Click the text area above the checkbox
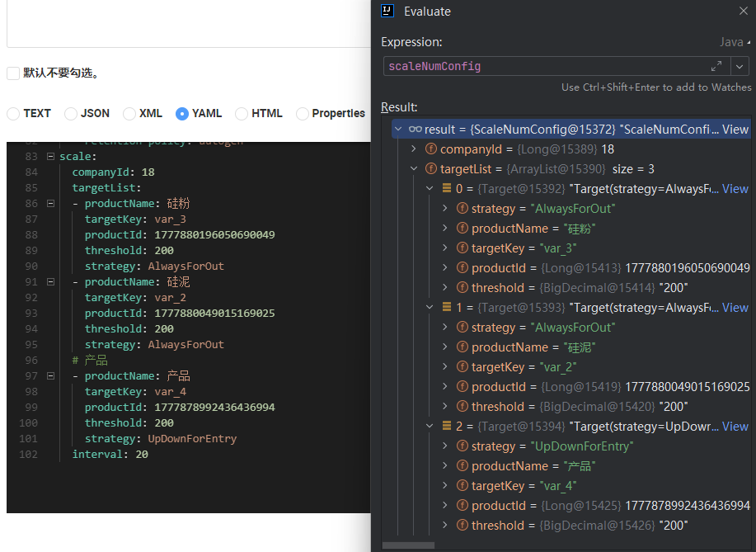 (x=189, y=23)
